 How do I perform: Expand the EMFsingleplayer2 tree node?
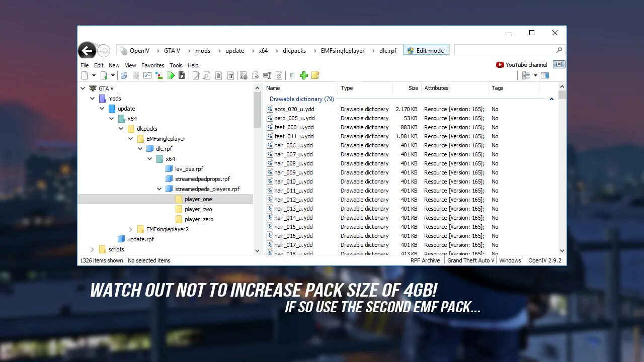click(131, 229)
